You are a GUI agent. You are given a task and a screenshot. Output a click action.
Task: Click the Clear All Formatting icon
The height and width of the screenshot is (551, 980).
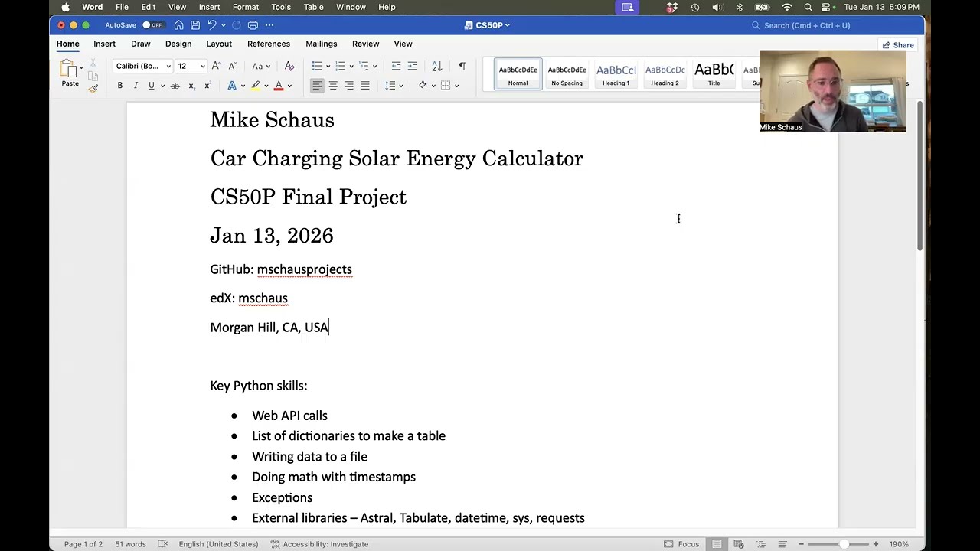(289, 66)
